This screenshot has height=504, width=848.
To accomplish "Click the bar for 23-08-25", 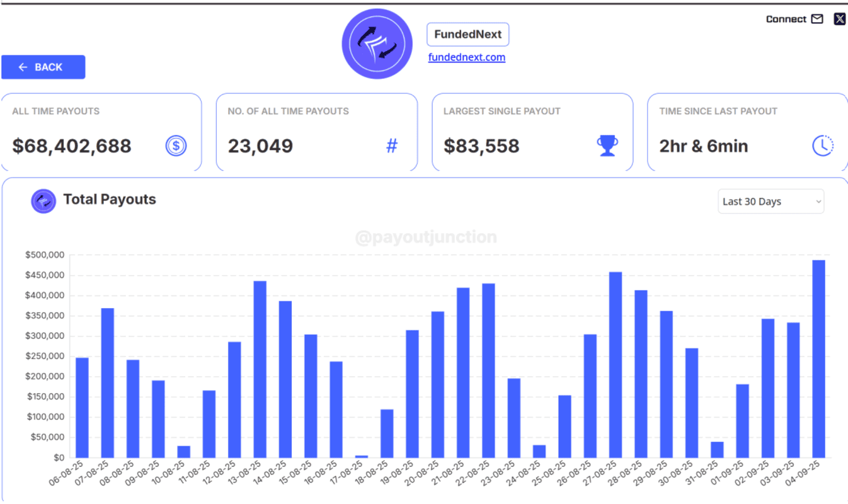I will tap(514, 418).
